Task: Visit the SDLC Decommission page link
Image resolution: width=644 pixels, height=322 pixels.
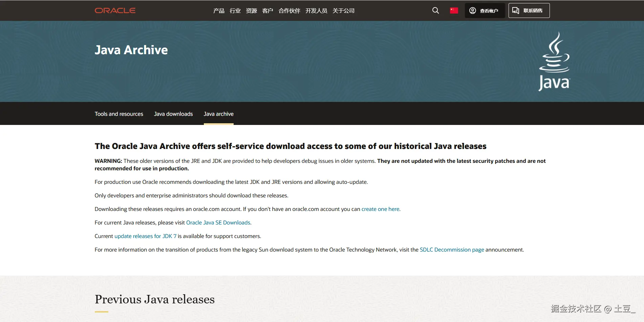Action: click(452, 250)
